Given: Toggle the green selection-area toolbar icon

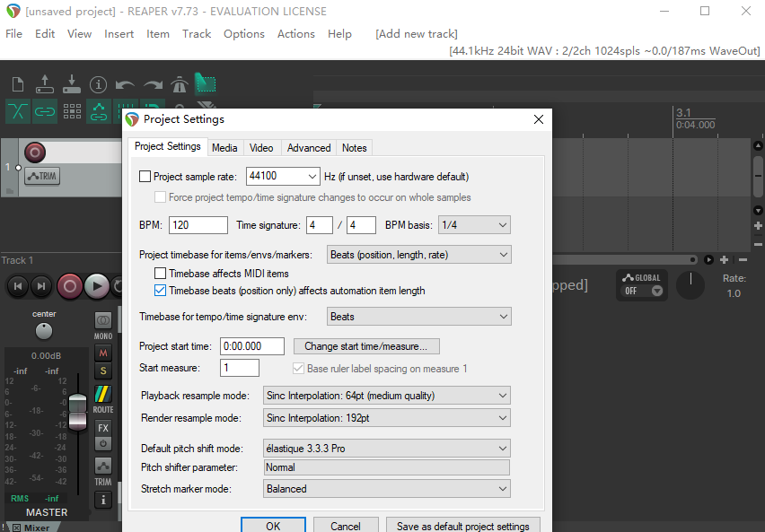Looking at the screenshot, I should [x=206, y=83].
